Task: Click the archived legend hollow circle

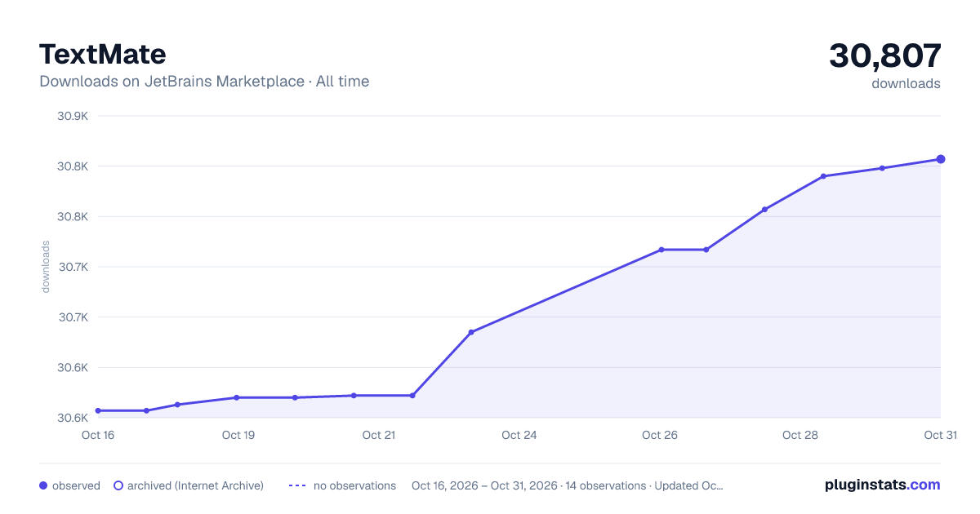Action: (118, 485)
